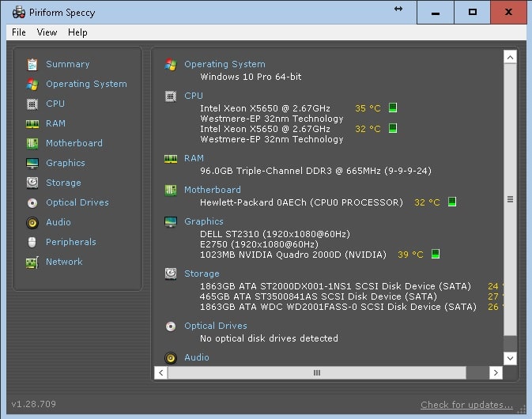Click the Summary clipboard icon in sidebar

click(32, 65)
